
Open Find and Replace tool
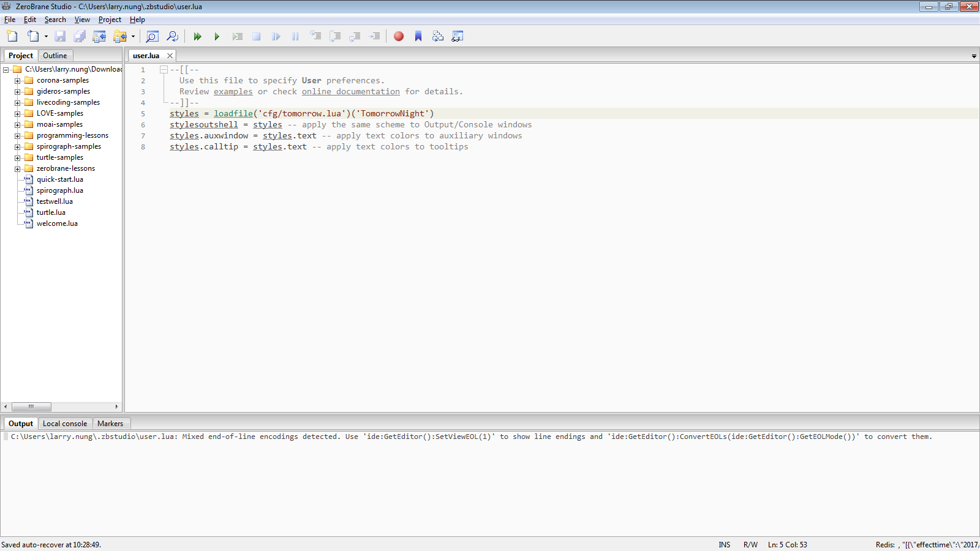tap(172, 36)
